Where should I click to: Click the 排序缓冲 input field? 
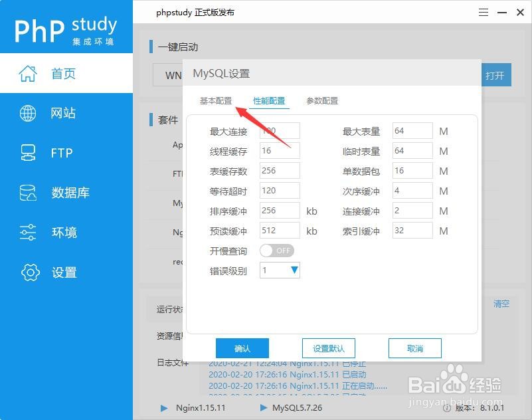pos(280,211)
